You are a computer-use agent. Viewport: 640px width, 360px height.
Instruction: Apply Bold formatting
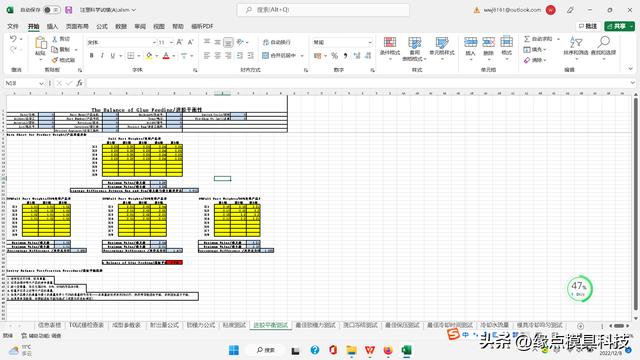91,56
